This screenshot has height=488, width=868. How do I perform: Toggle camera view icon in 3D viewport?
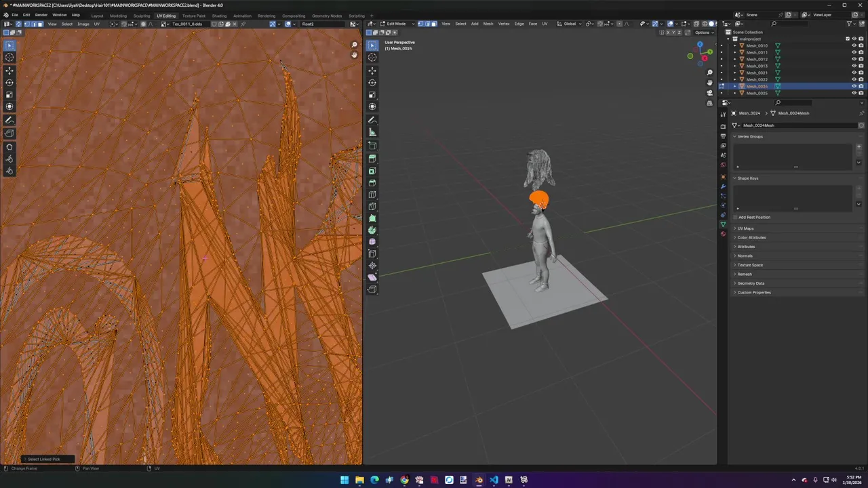click(x=709, y=93)
